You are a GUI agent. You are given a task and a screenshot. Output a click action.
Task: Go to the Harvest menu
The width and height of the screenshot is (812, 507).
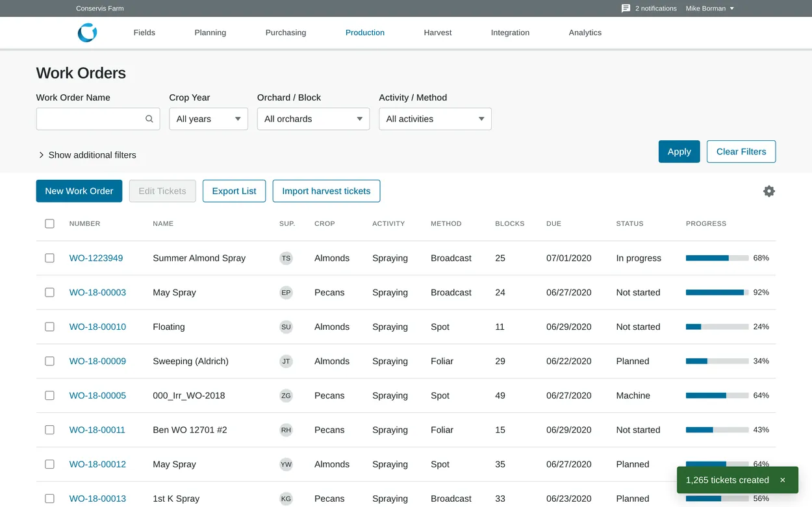[x=438, y=32]
